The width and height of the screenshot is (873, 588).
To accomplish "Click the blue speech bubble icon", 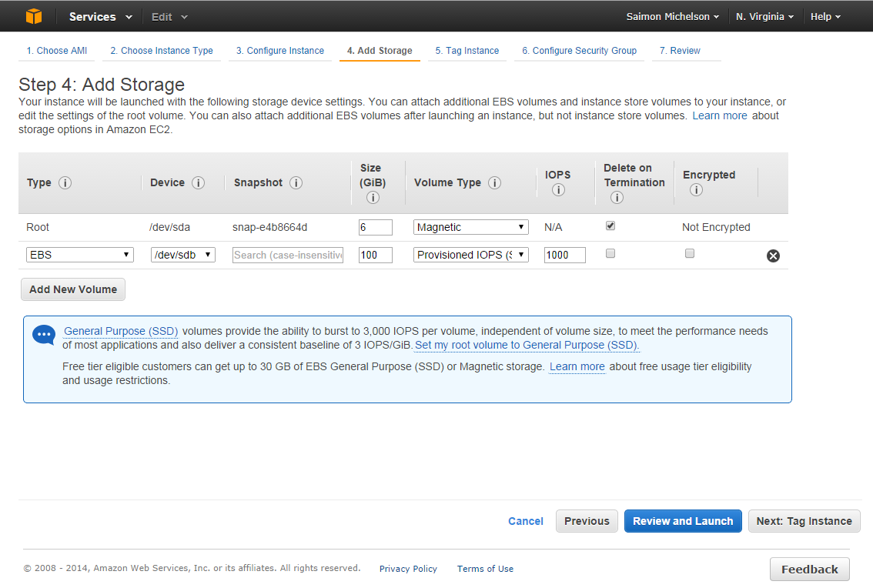I will pos(44,335).
